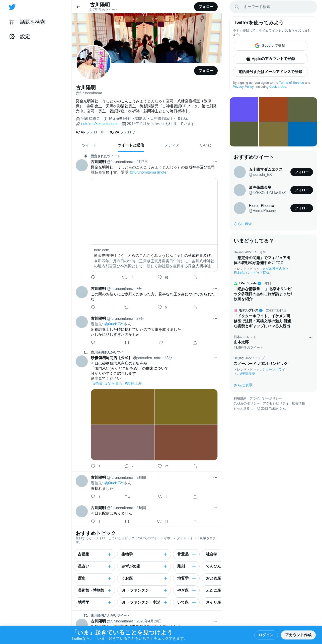322x644 pixels.
Task: Share the 砂糖傳増尾商店 tweet
Action: coord(195,466)
